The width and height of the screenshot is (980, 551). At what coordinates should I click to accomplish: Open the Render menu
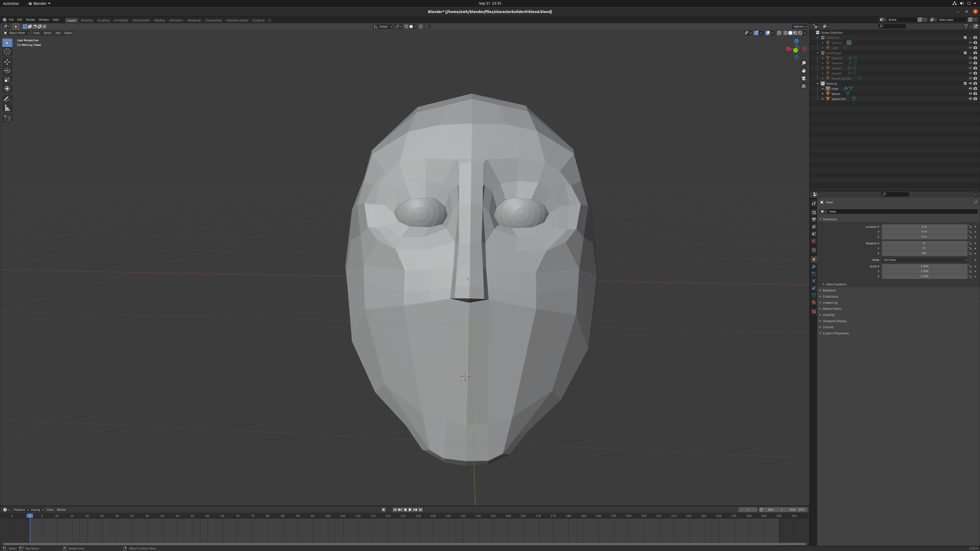[x=30, y=20]
